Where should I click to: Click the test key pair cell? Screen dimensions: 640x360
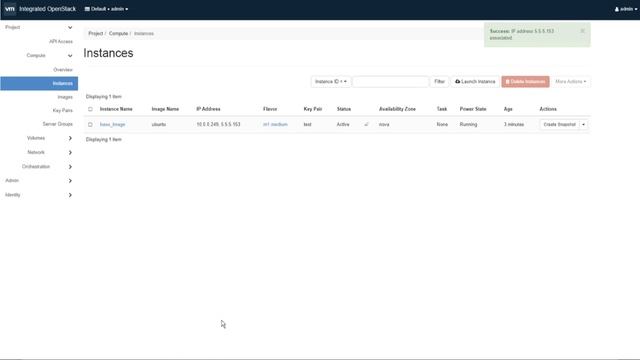point(307,124)
